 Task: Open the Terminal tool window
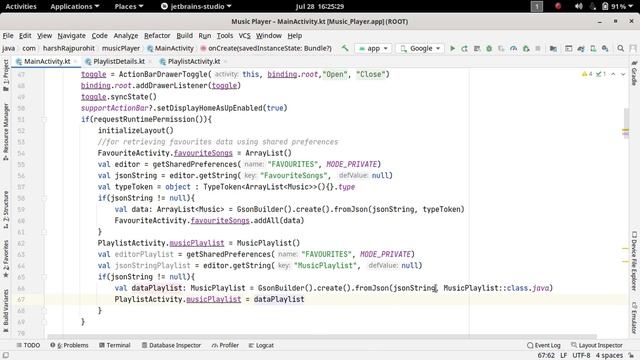[115, 345]
